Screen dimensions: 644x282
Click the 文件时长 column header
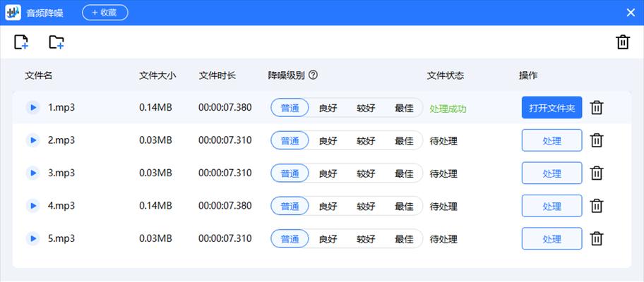coord(217,75)
